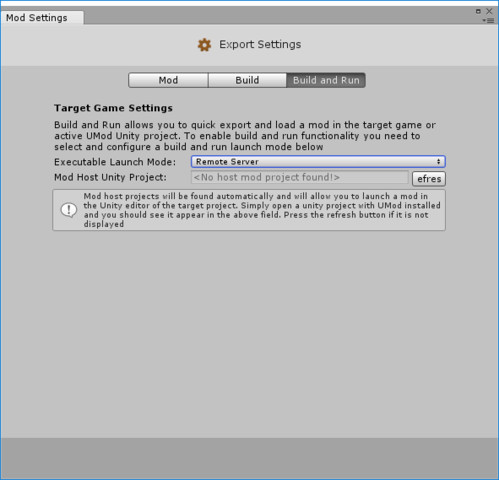
Task: Click the Mod Host Unity Project label
Action: (110, 177)
